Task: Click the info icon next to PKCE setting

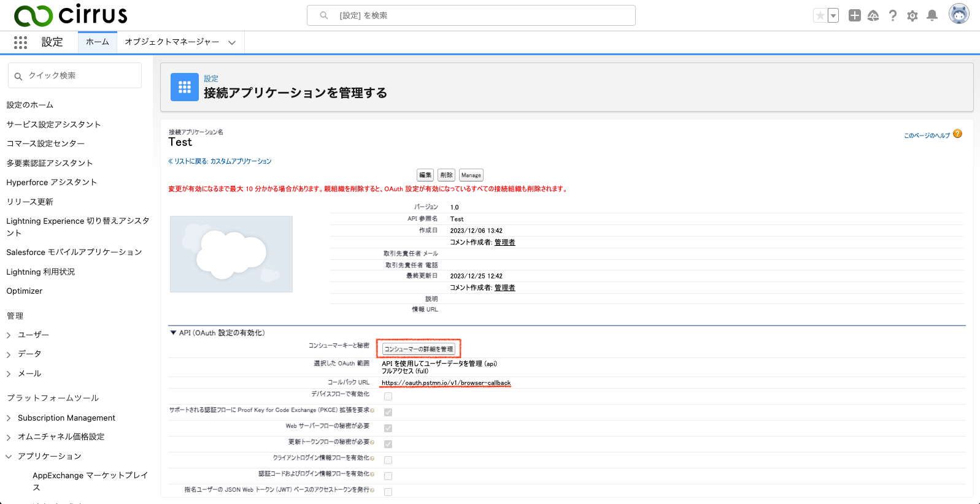Action: [x=372, y=410]
